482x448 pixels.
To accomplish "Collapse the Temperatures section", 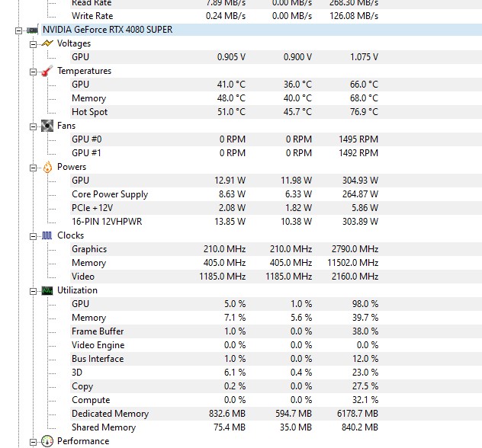I will [x=33, y=71].
